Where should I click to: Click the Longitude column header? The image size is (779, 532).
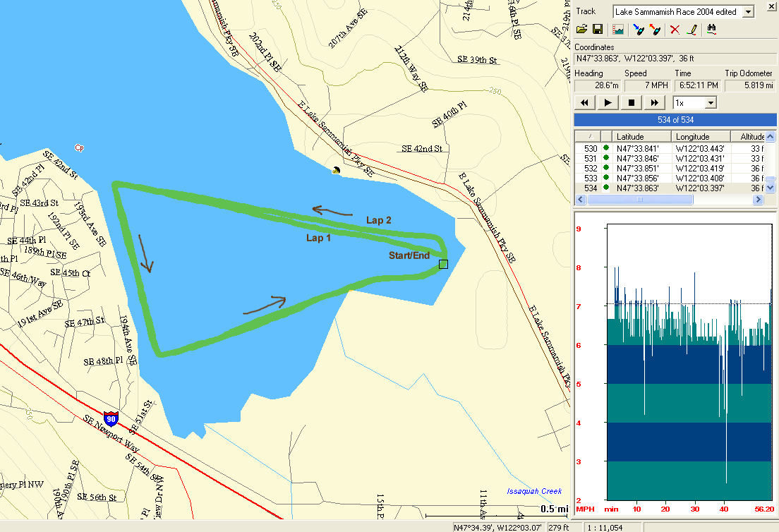click(x=701, y=136)
